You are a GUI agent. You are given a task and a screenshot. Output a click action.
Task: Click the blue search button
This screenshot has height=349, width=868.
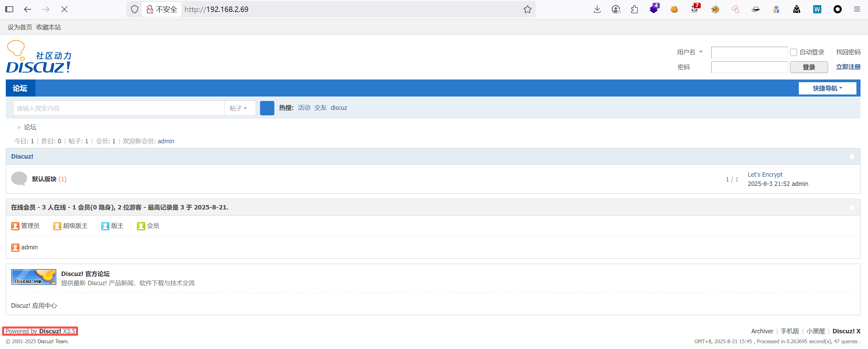click(x=267, y=108)
